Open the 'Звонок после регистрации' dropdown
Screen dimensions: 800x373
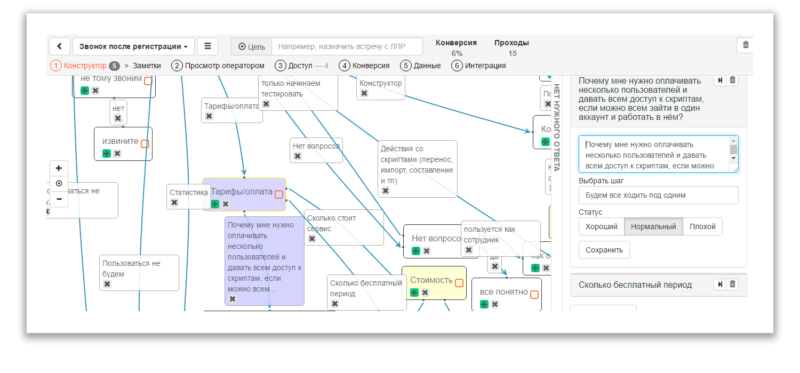click(133, 46)
